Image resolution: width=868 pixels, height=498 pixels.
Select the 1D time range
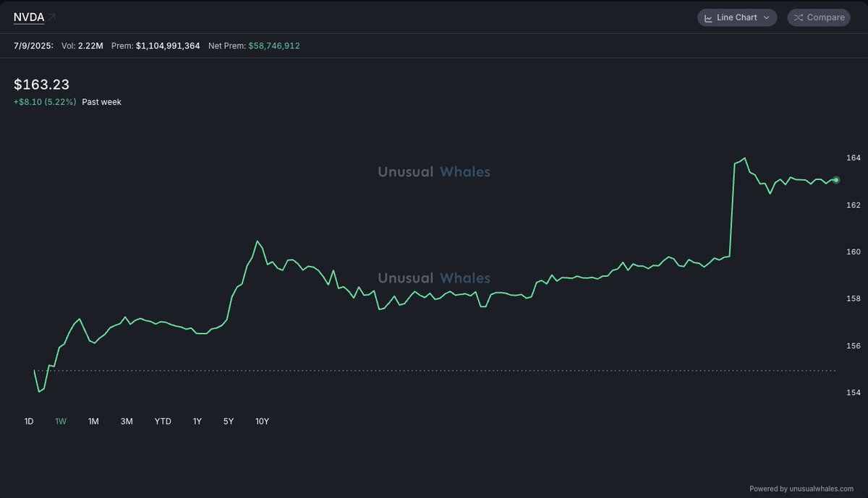29,421
